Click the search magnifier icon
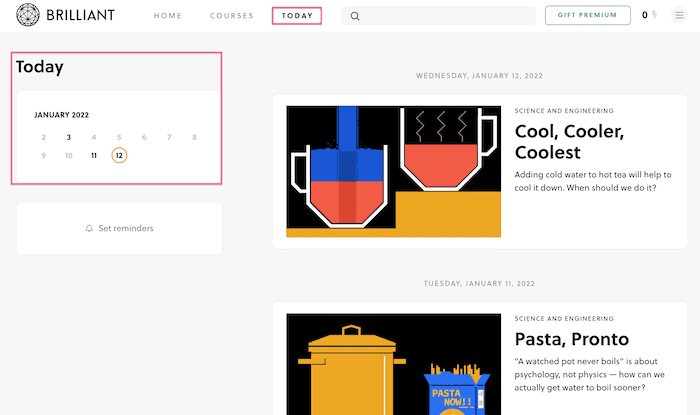The height and width of the screenshot is (415, 700). (355, 16)
